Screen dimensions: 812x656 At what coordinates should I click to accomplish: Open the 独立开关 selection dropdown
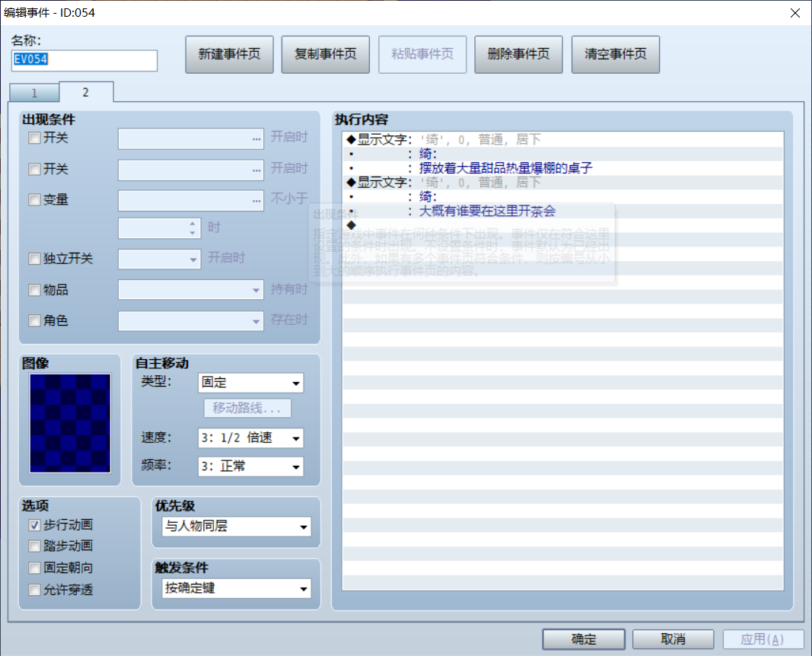(160, 259)
